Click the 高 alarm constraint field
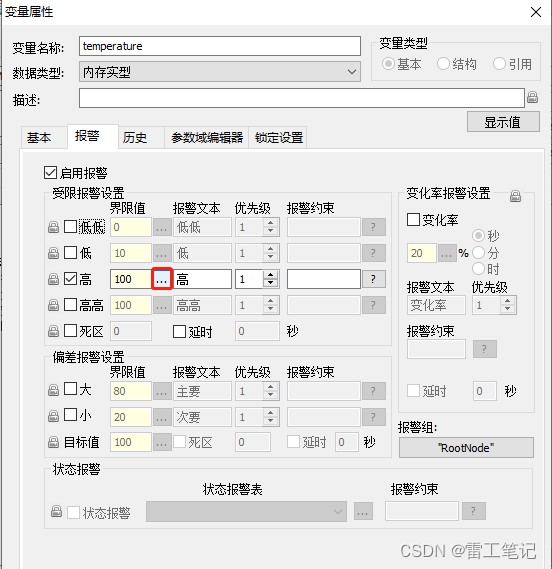 324,279
